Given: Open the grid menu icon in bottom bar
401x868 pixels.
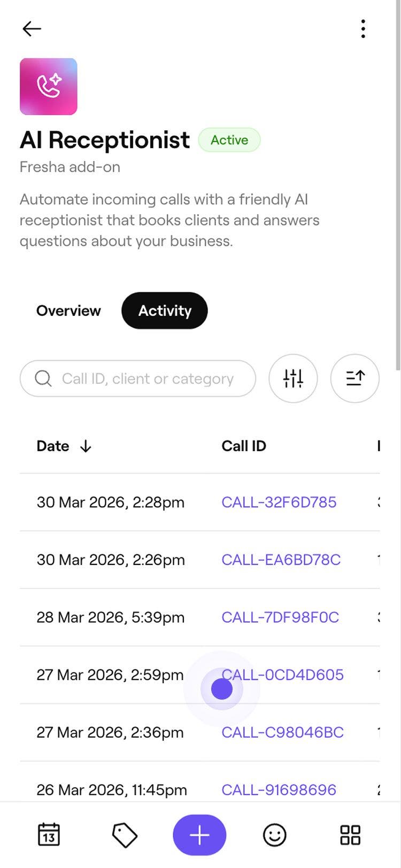Looking at the screenshot, I should click(x=350, y=835).
